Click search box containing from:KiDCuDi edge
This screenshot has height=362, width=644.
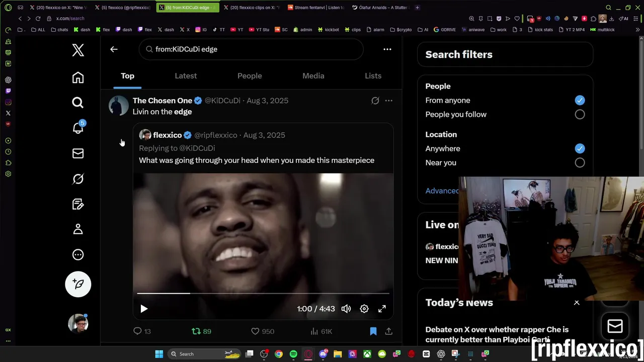coord(251,49)
